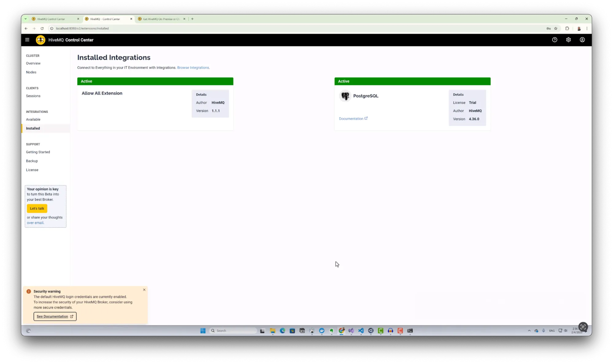
Task: Click the version 1.1.1 value
Action: [x=216, y=111]
